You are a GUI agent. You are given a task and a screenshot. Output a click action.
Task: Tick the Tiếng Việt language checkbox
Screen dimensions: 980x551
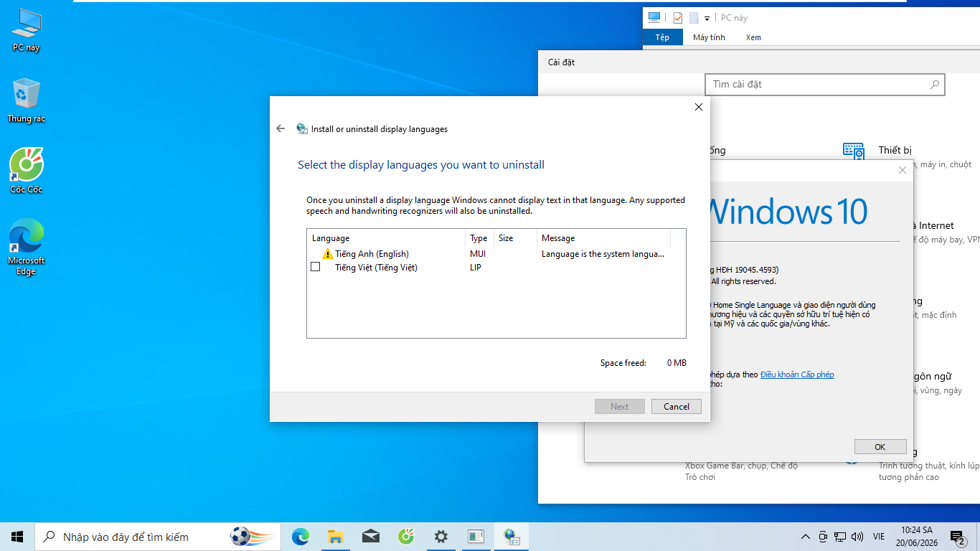pyautogui.click(x=315, y=267)
